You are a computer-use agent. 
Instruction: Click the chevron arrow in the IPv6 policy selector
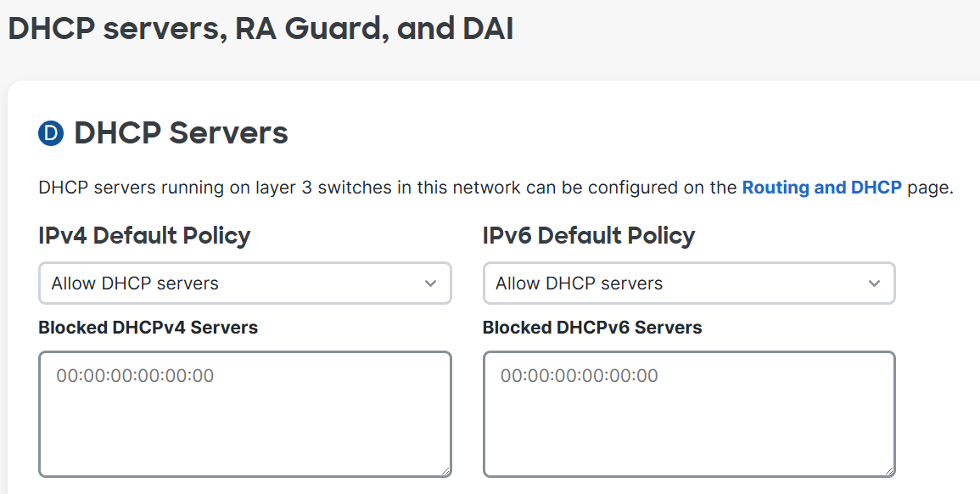(875, 283)
